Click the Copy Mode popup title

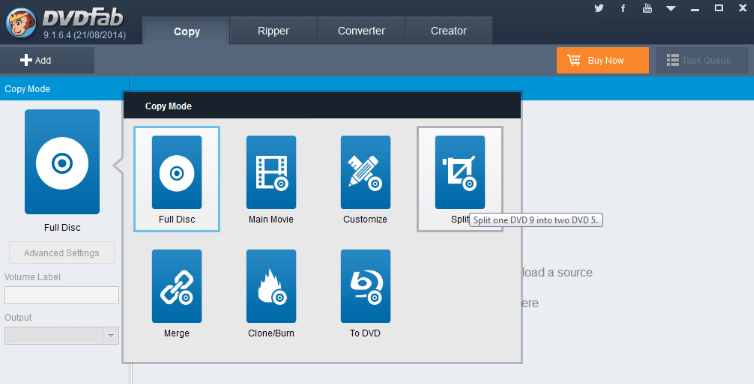point(168,106)
